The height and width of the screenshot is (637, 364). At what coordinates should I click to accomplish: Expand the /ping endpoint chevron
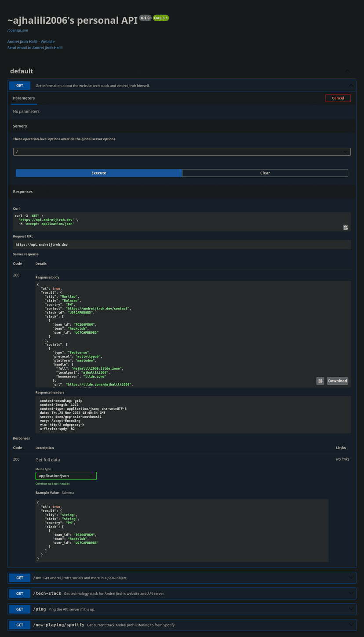pyautogui.click(x=351, y=609)
